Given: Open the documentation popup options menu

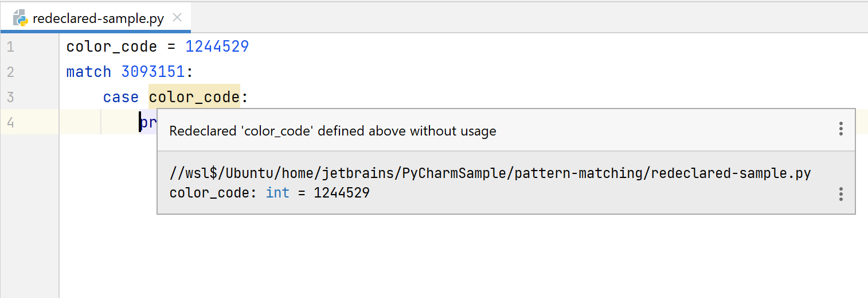Looking at the screenshot, I should [840, 194].
